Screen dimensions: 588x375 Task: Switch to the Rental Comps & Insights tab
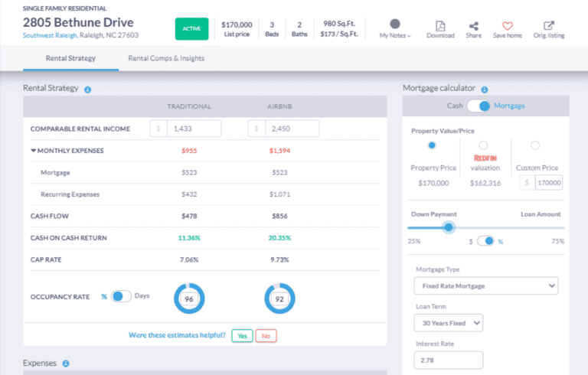click(x=166, y=58)
